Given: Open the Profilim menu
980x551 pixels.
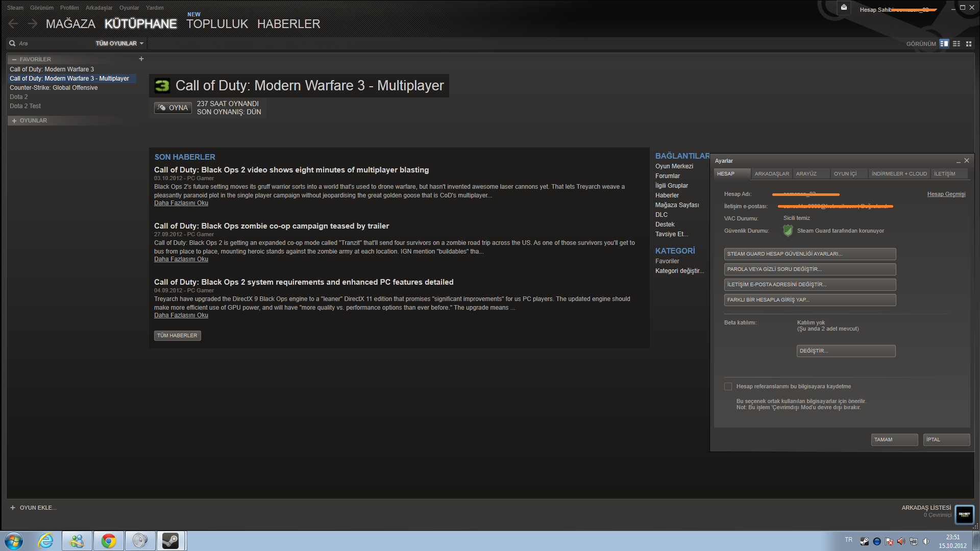Looking at the screenshot, I should (x=69, y=8).
